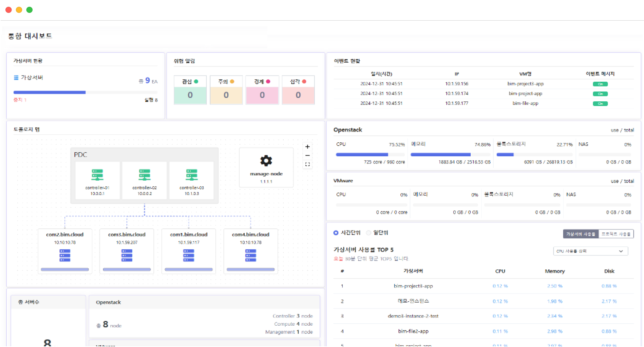Open bim-project3-app in TOP 5 table
Viewport: 644px width, 347px height.
pos(413,286)
